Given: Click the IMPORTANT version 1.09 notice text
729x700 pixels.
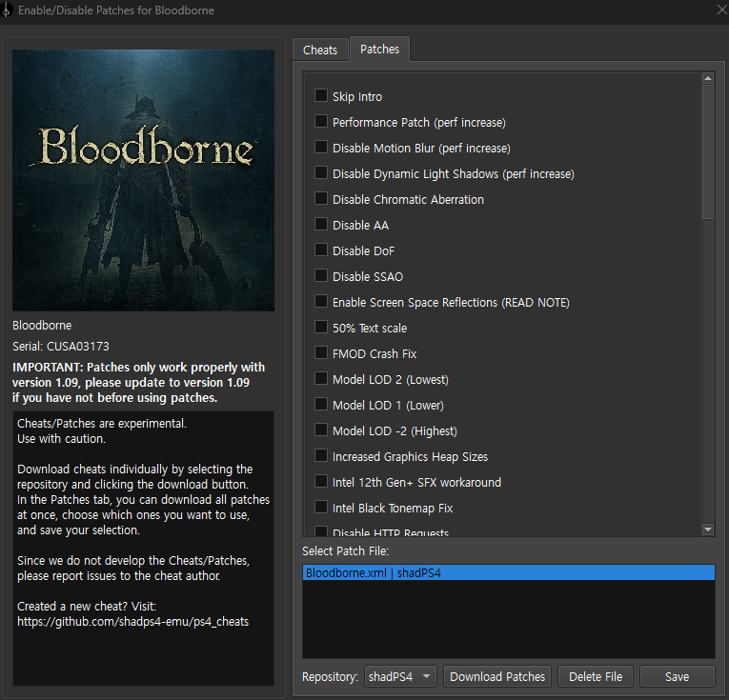Looking at the screenshot, I should click(138, 382).
